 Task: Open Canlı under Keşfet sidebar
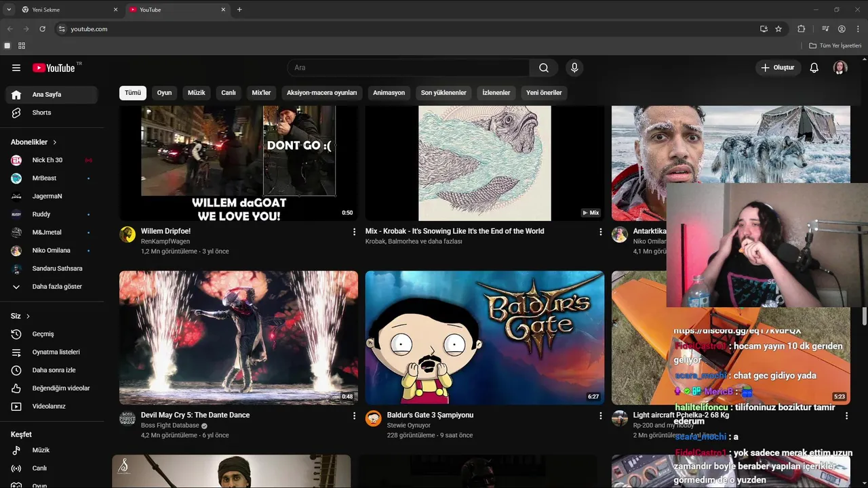(52, 468)
